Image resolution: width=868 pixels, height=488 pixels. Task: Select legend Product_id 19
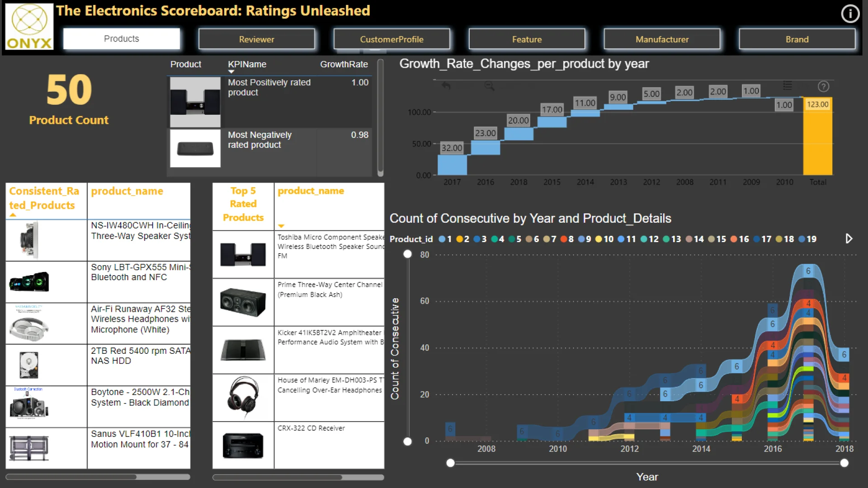pyautogui.click(x=807, y=239)
